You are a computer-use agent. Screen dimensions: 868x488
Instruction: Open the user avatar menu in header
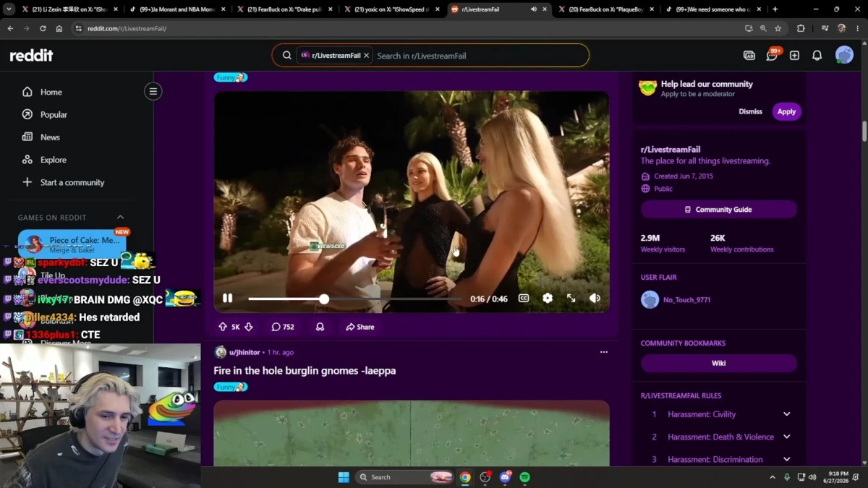coord(844,55)
